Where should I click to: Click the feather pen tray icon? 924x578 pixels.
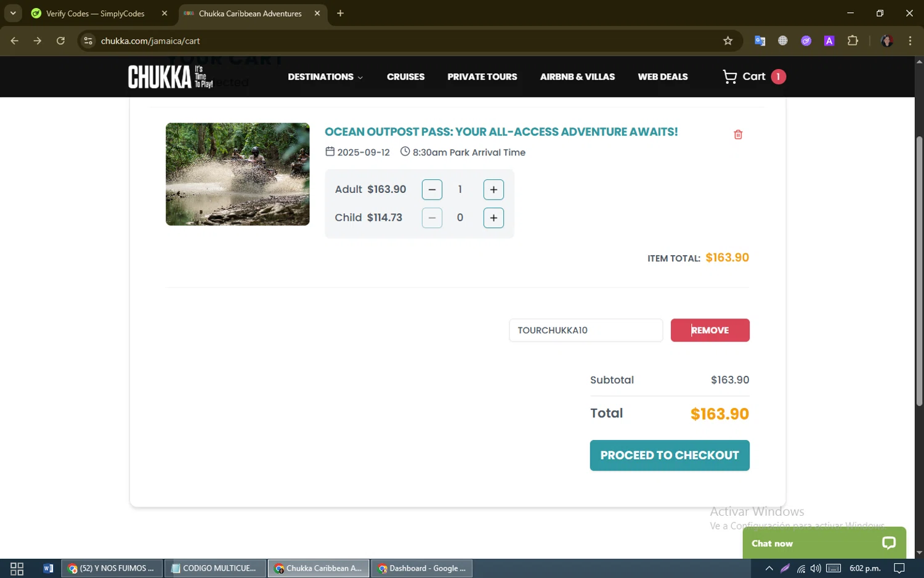pyautogui.click(x=785, y=568)
